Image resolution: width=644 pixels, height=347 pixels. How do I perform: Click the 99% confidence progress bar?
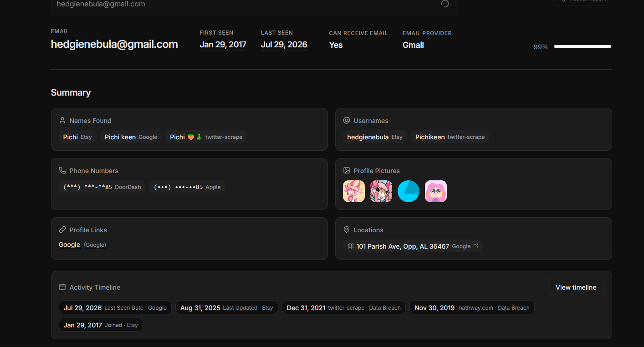tap(583, 46)
